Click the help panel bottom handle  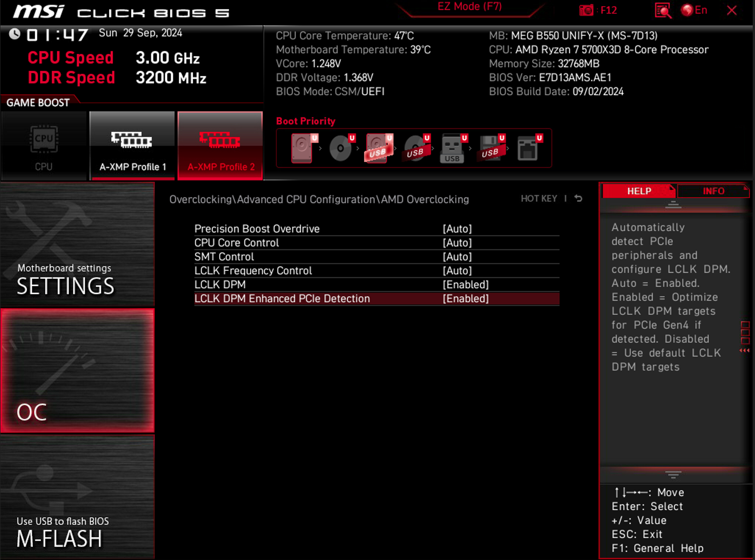tap(673, 475)
